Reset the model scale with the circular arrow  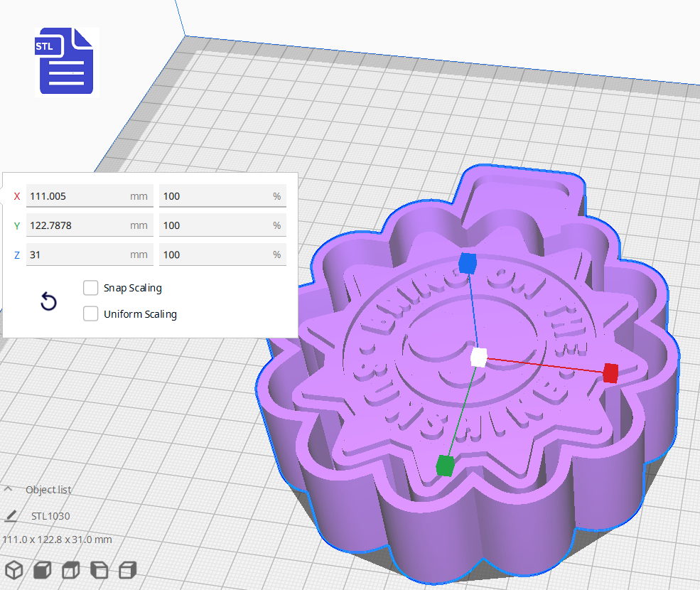point(48,302)
